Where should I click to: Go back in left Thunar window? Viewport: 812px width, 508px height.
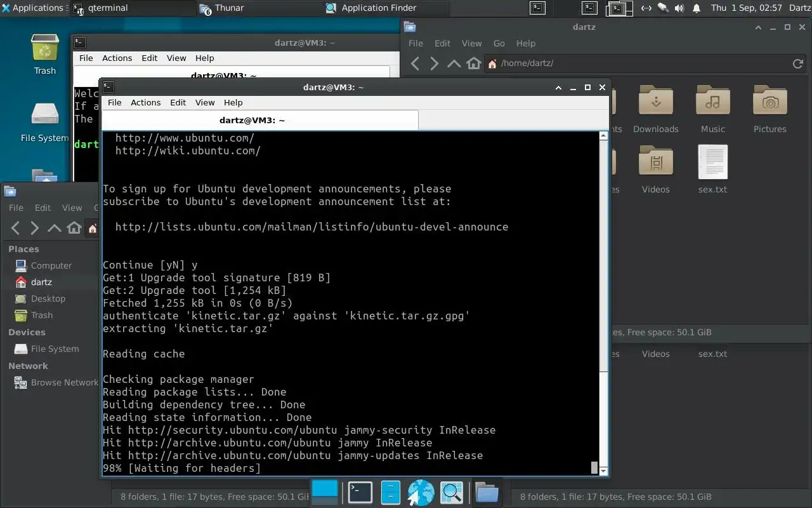tap(15, 228)
